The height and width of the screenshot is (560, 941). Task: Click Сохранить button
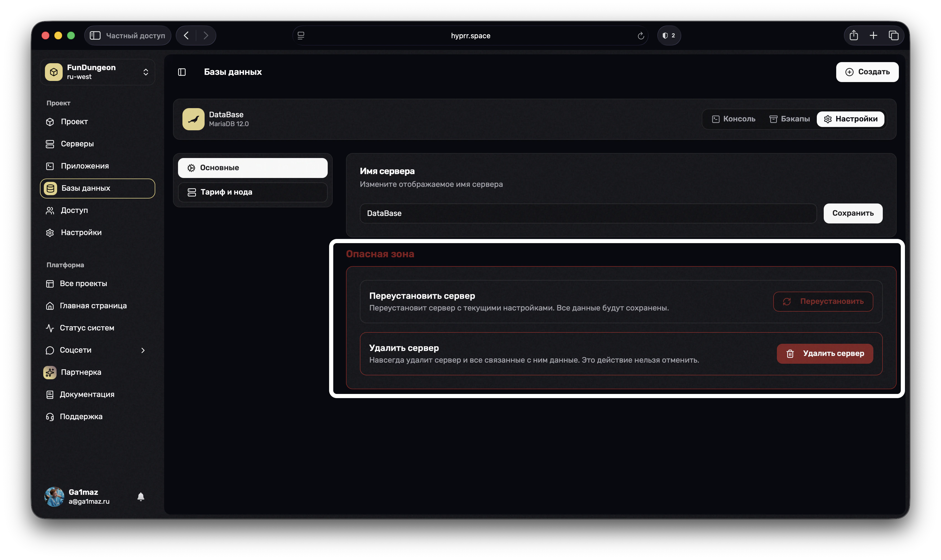pyautogui.click(x=853, y=213)
